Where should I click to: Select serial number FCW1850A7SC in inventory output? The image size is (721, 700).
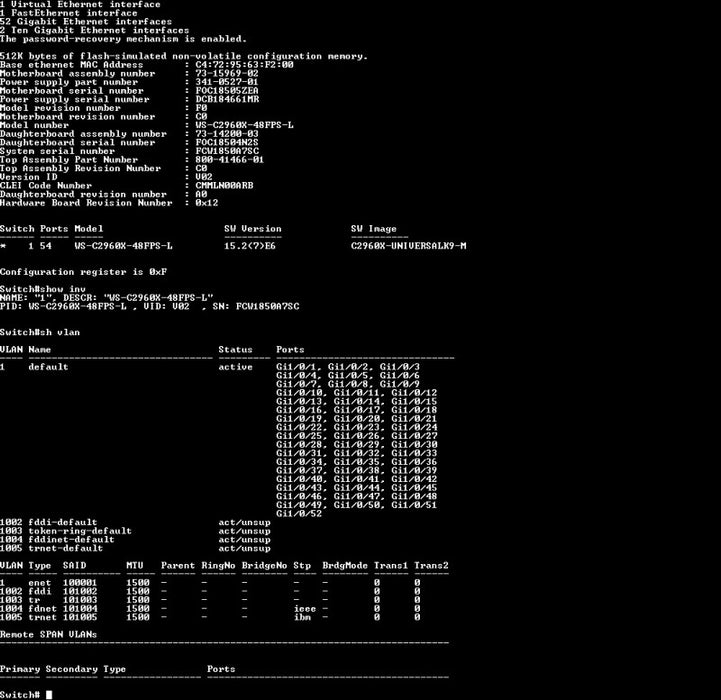[267, 306]
